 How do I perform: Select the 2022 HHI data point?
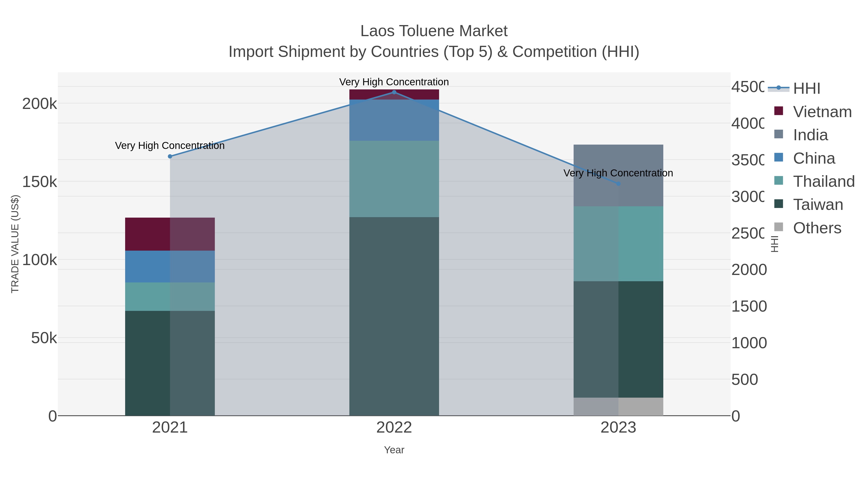(394, 92)
